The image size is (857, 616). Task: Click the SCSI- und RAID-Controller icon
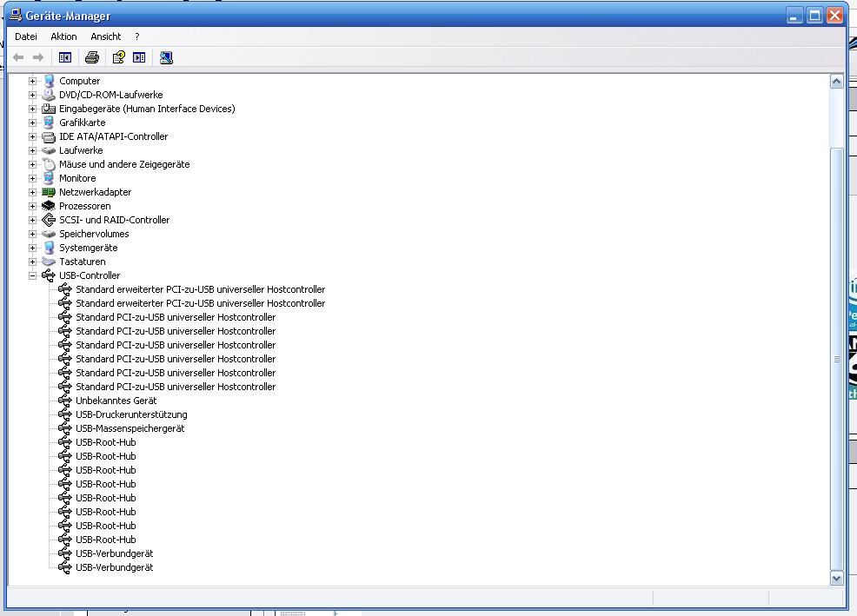[x=49, y=220]
